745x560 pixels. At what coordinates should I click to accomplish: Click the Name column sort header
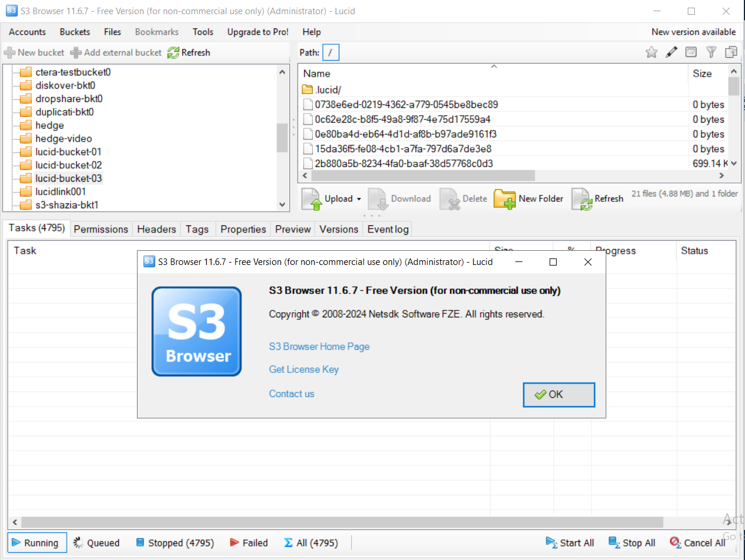pos(494,73)
